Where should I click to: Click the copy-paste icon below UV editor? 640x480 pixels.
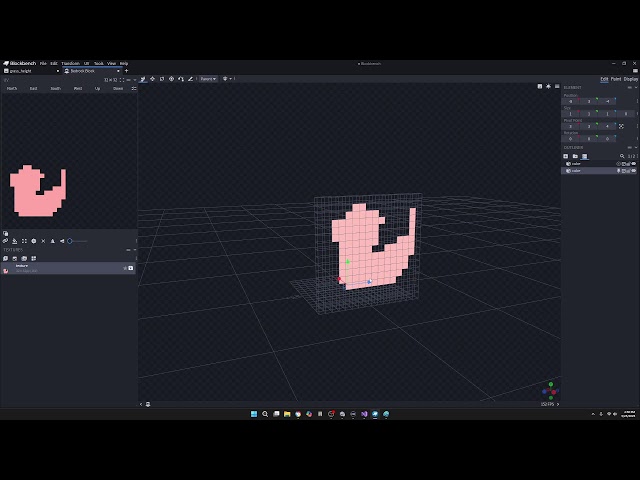pyautogui.click(x=5, y=233)
